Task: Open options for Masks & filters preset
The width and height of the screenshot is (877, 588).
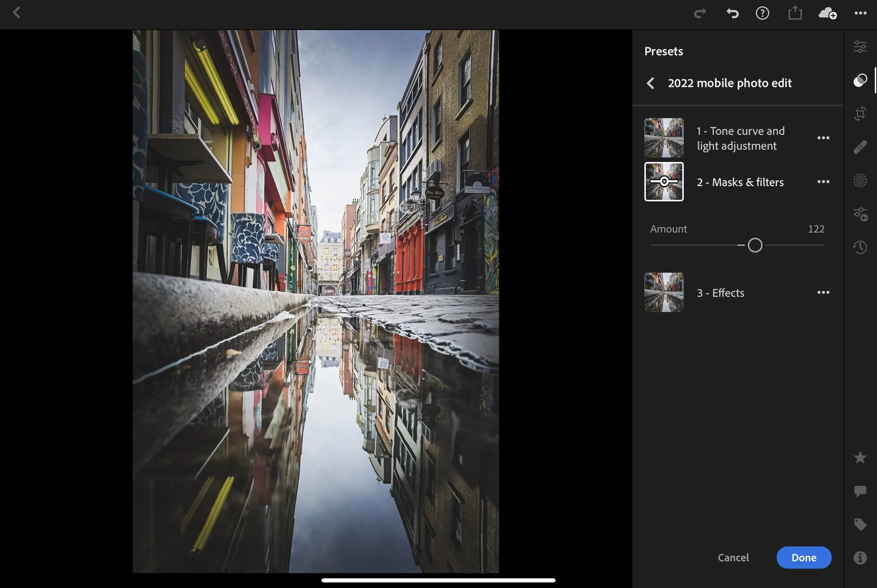Action: pos(823,182)
